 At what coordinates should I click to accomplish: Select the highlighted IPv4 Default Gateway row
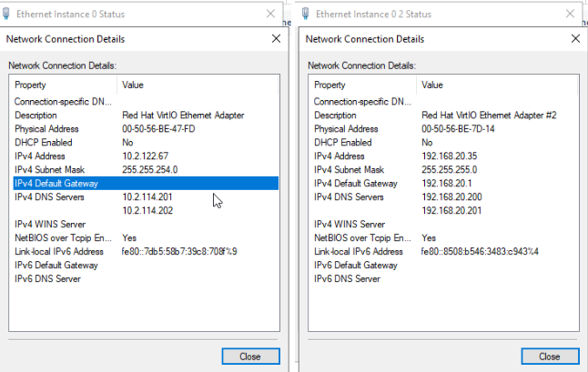(x=146, y=183)
